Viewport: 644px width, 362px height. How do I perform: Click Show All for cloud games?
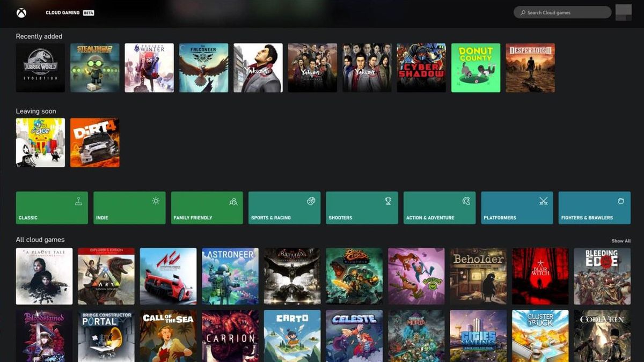pyautogui.click(x=621, y=241)
